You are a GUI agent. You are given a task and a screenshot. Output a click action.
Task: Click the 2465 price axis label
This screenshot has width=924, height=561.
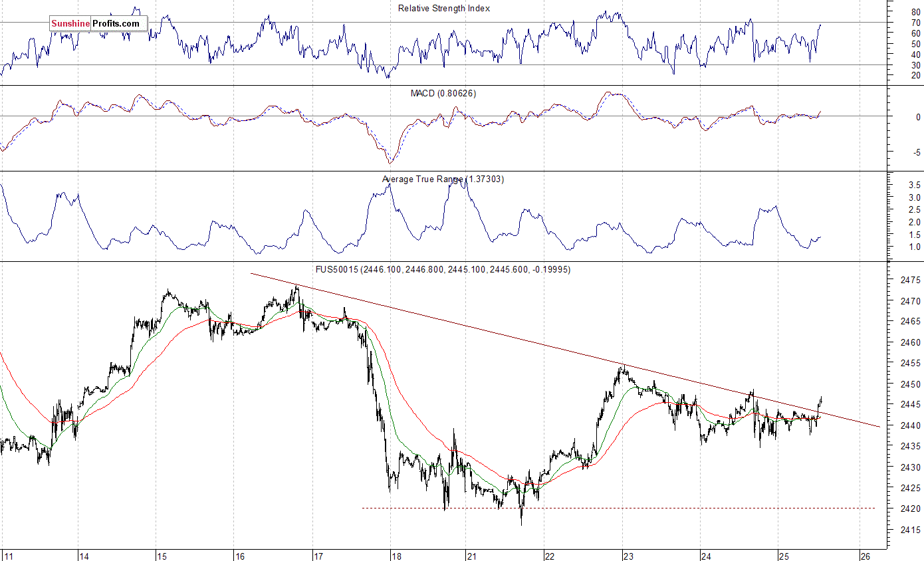911,322
